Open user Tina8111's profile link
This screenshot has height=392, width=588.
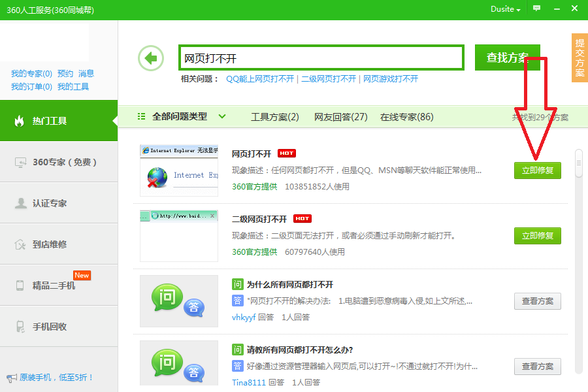(249, 383)
